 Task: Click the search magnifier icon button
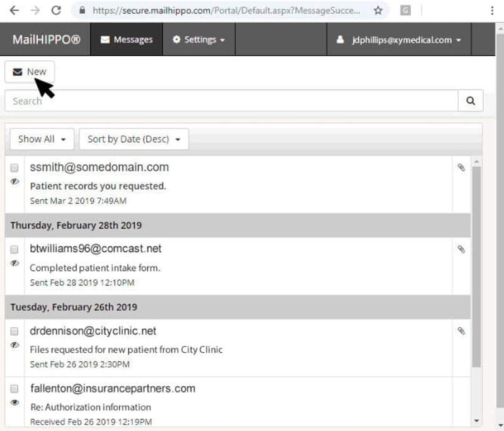[x=470, y=101]
